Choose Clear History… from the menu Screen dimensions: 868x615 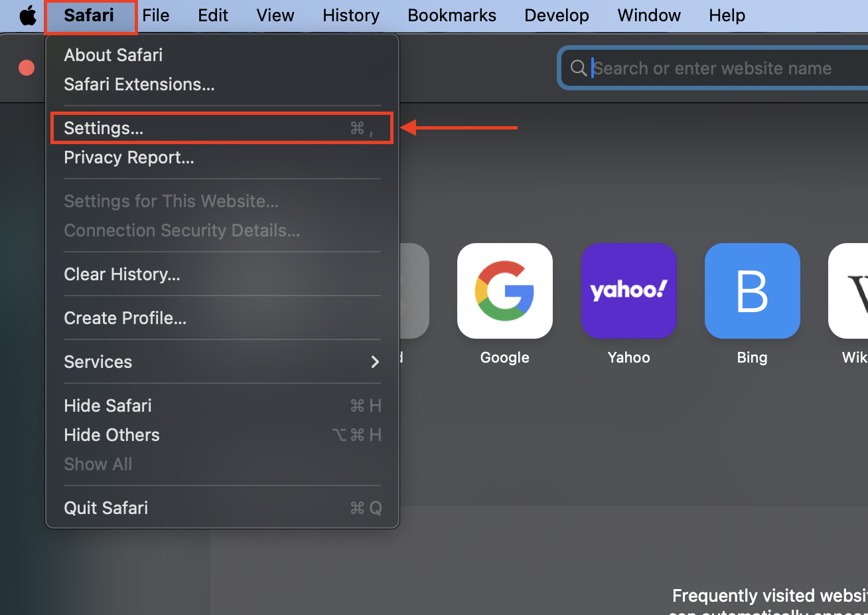pos(122,274)
